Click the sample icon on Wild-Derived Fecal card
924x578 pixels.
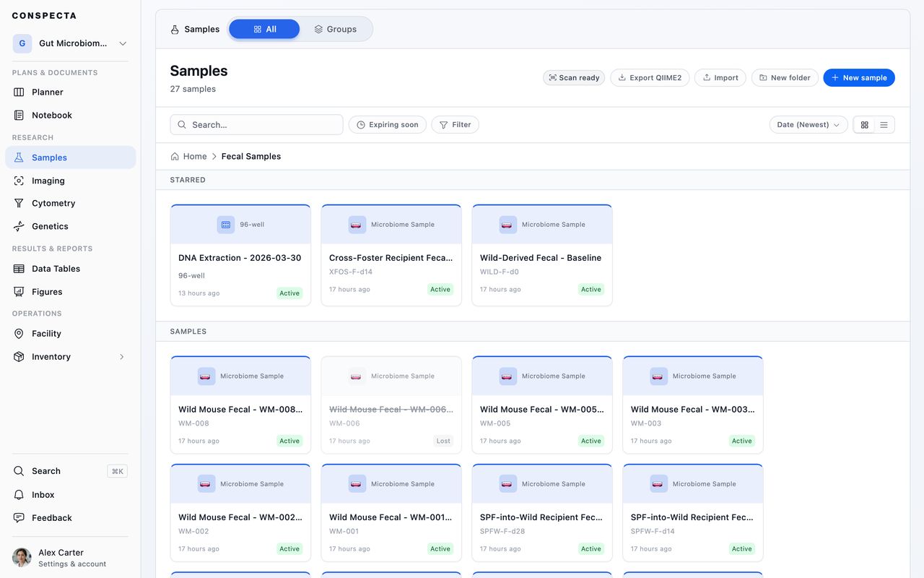507,225
